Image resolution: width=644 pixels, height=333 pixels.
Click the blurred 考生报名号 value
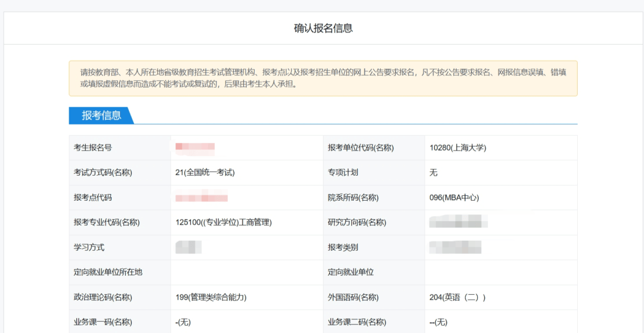[x=195, y=147]
